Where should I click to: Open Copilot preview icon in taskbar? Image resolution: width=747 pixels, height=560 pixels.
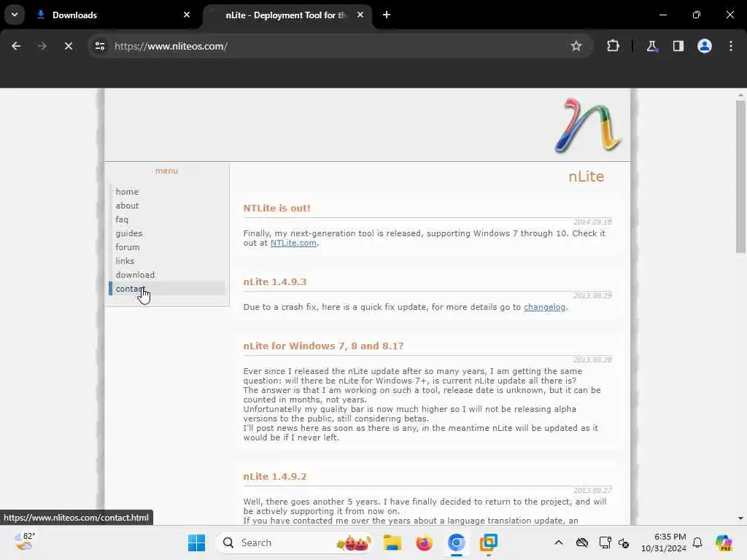tap(724, 542)
